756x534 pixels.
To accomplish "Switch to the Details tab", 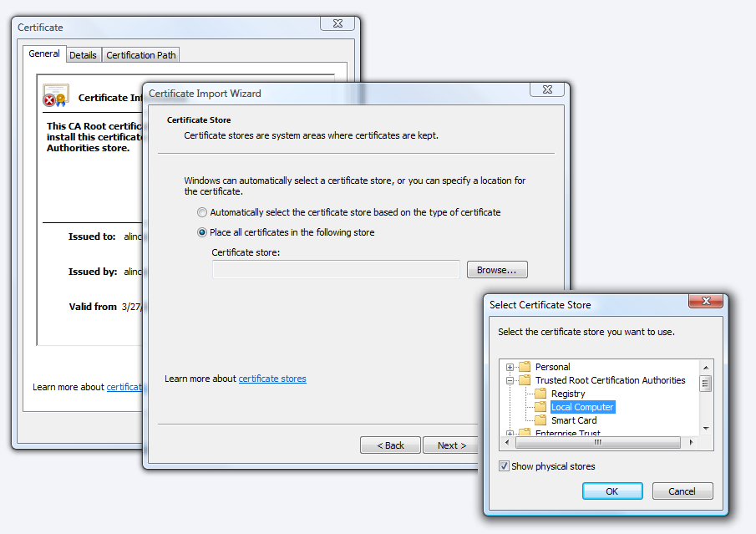I will (x=83, y=55).
